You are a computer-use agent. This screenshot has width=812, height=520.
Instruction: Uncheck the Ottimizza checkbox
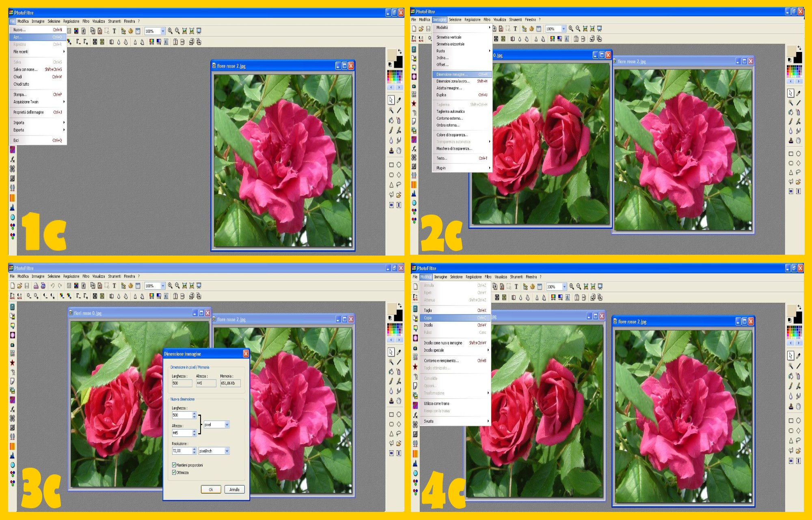click(x=174, y=472)
